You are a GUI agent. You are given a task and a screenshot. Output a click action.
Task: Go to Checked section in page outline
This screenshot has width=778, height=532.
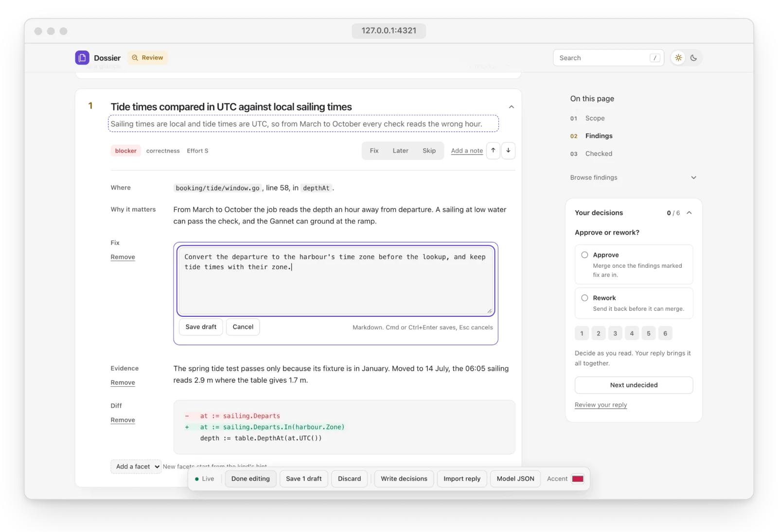pyautogui.click(x=599, y=154)
